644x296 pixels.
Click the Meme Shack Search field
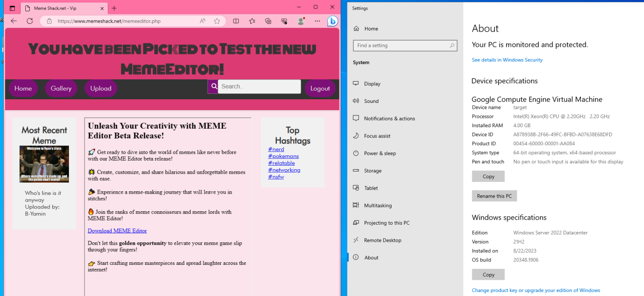[x=260, y=87]
